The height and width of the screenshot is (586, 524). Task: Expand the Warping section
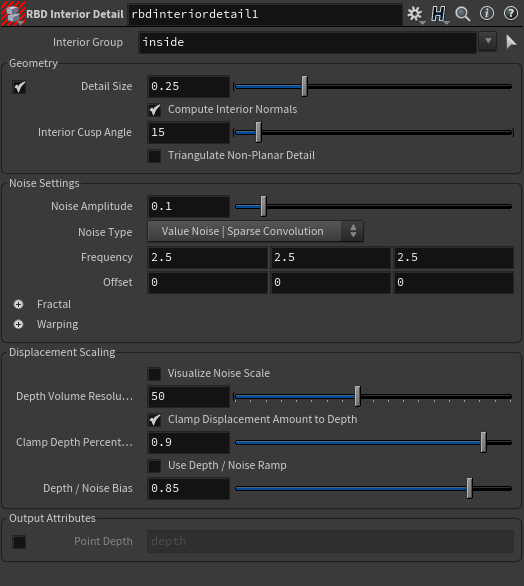tap(18, 324)
